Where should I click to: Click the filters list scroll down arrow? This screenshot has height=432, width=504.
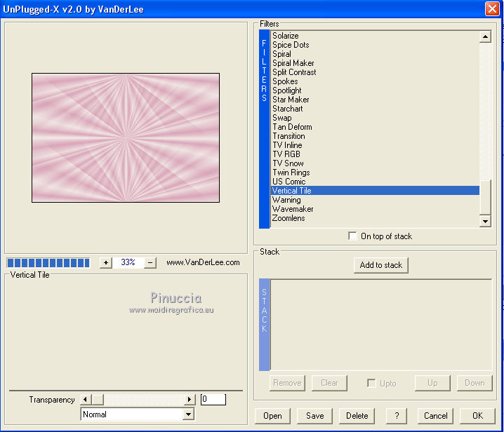[x=485, y=221]
